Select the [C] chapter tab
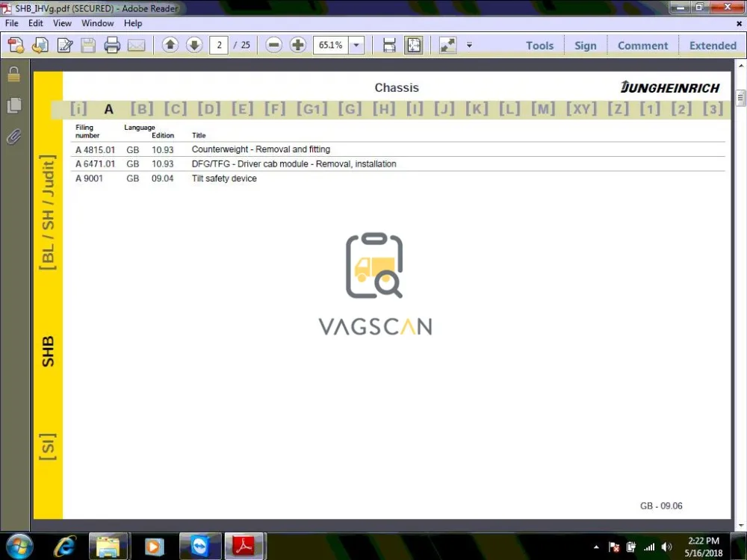The image size is (747, 560). 176,109
